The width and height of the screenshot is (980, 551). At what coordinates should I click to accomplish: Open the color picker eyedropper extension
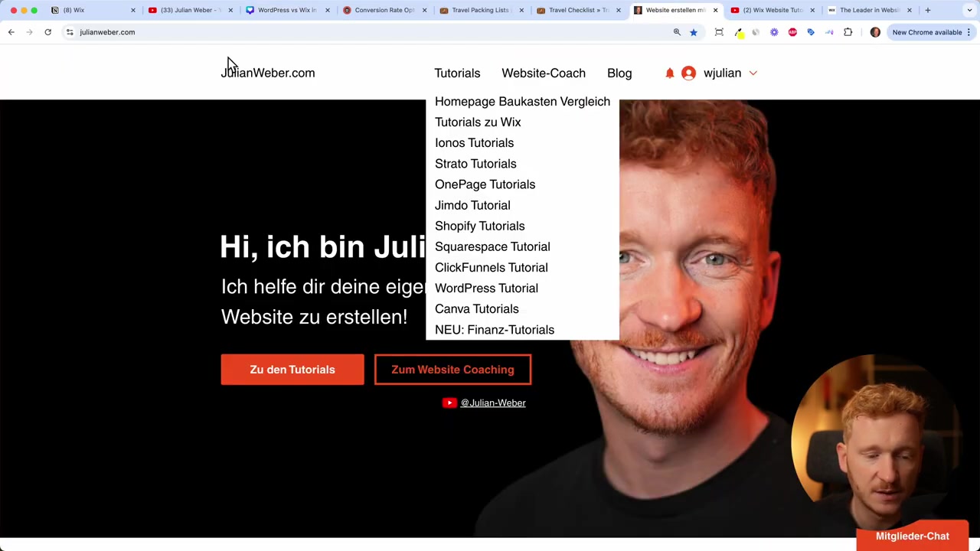(738, 32)
